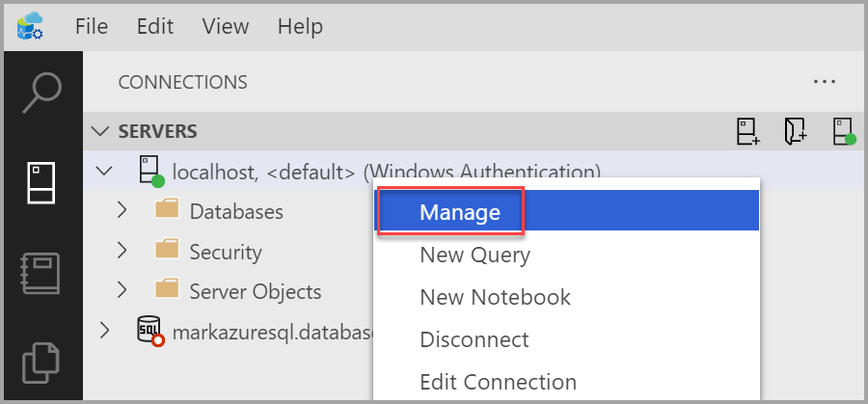868x404 pixels.
Task: Open the connections panel ellipsis menu
Action: point(824,82)
